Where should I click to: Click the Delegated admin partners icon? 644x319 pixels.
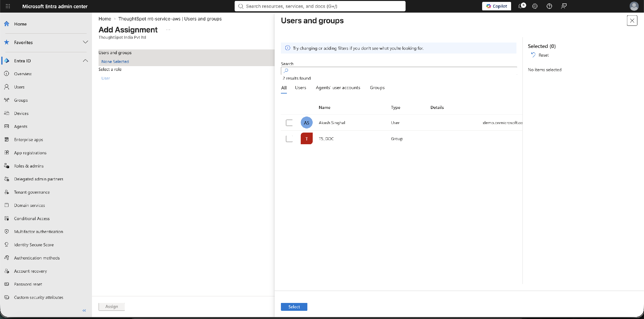[7, 179]
